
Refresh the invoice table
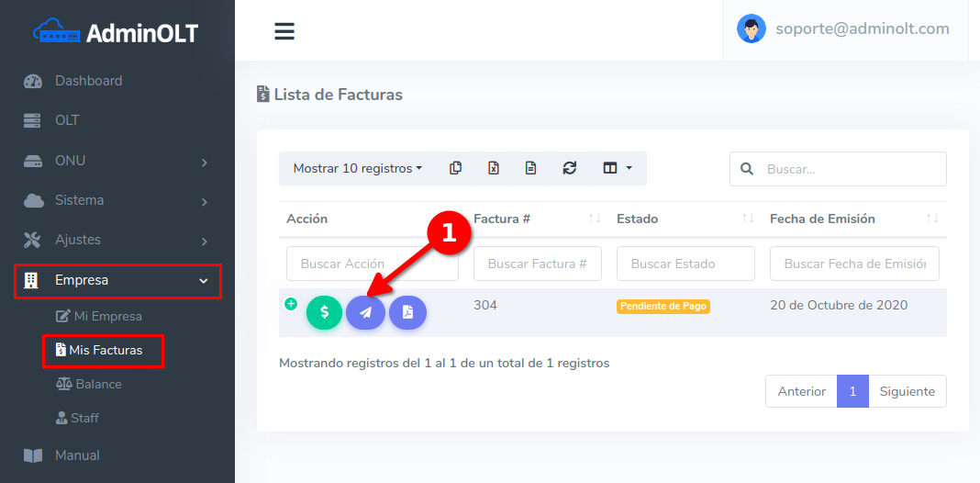coord(570,168)
